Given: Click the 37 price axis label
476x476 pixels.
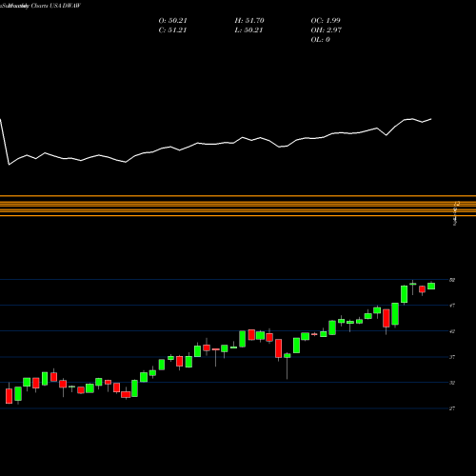Looking at the screenshot, I should (452, 357).
